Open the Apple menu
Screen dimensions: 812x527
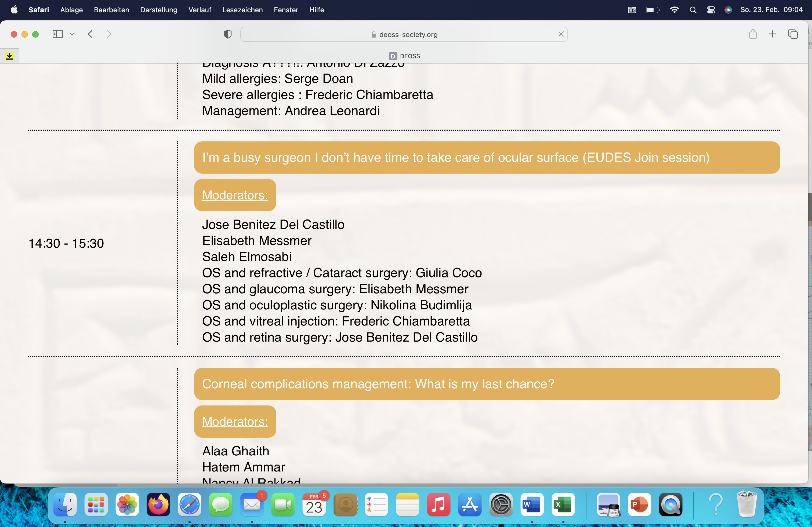point(14,10)
